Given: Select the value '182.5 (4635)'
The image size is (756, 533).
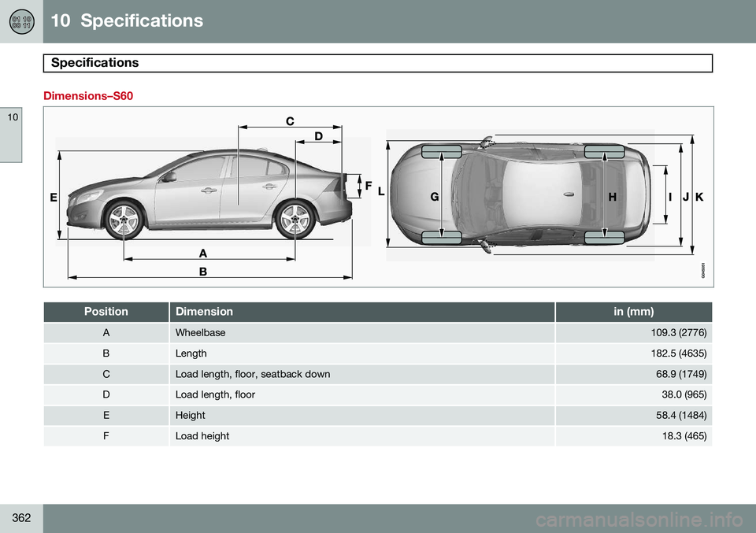Looking at the screenshot, I should point(679,353).
